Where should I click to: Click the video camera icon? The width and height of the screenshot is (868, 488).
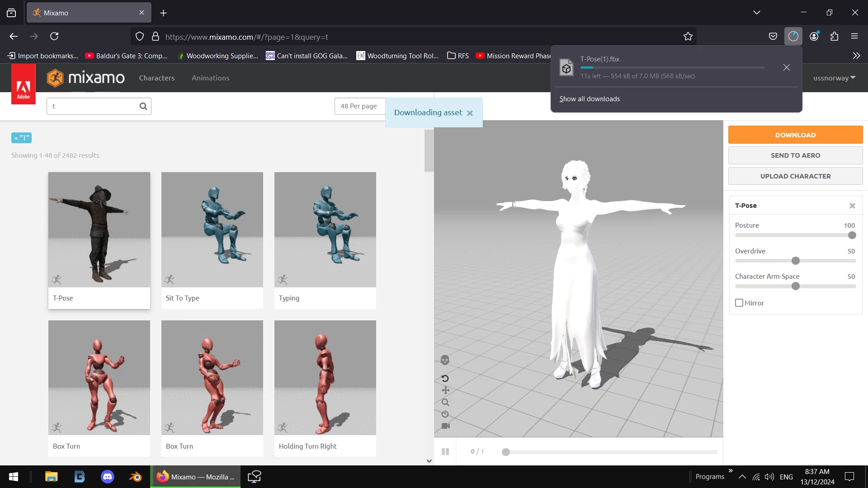(x=445, y=426)
